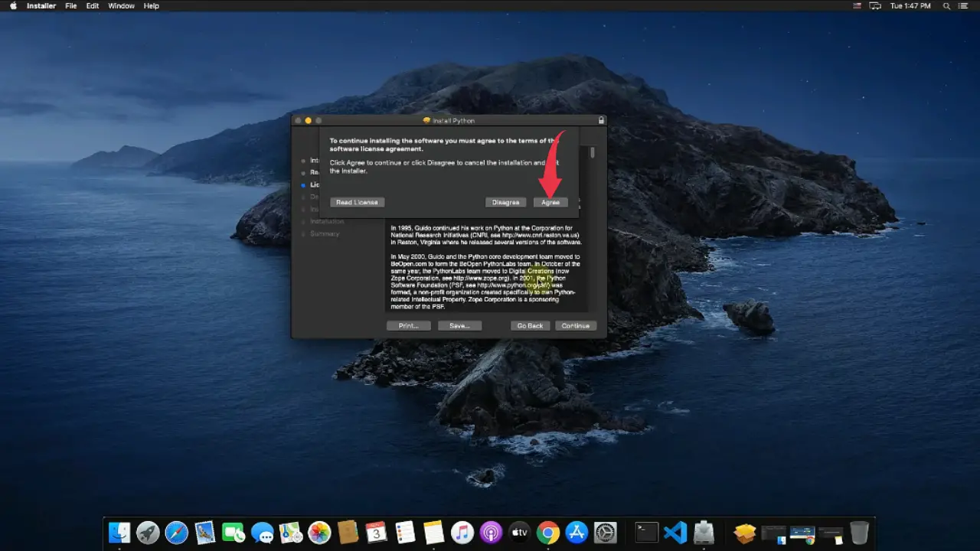
Task: Open Maps from the Dock
Action: tap(291, 532)
